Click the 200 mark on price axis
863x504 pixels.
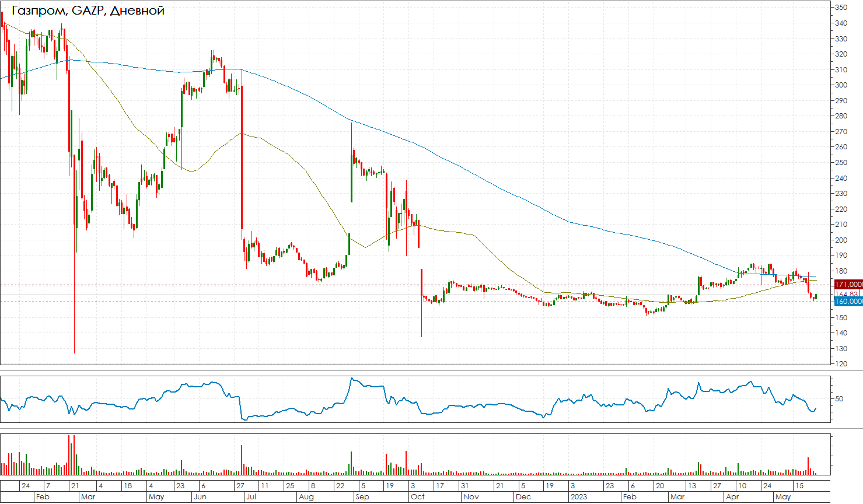point(841,240)
